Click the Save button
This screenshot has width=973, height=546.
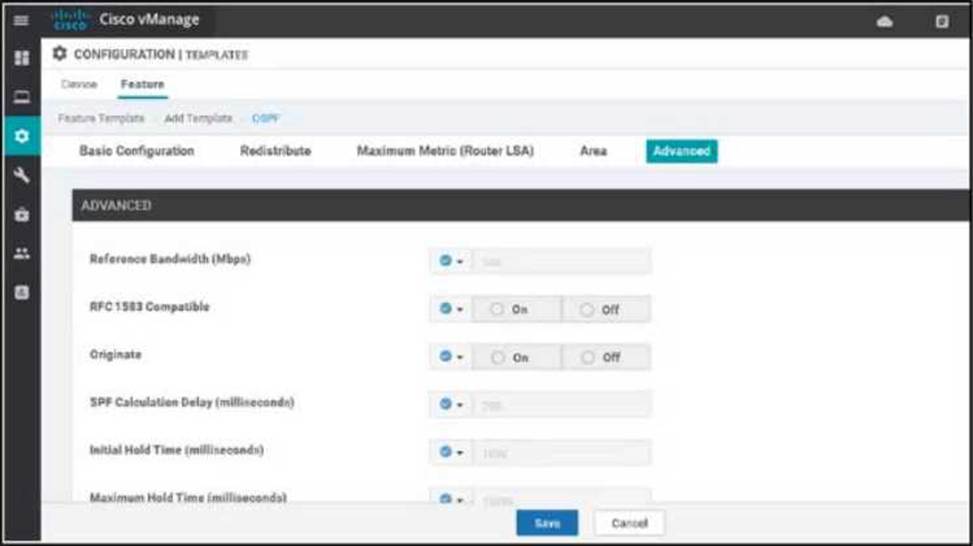pos(547,523)
